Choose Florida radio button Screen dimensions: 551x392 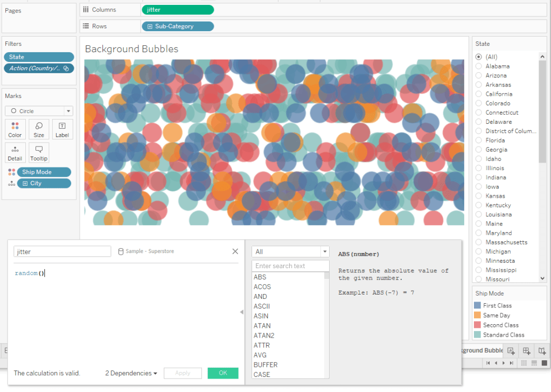coord(478,141)
